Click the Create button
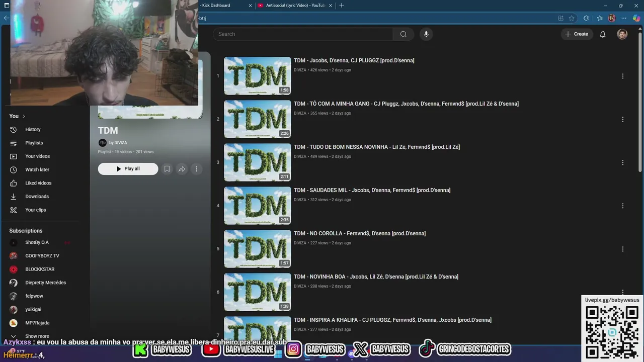This screenshot has width=644, height=362. (x=576, y=34)
